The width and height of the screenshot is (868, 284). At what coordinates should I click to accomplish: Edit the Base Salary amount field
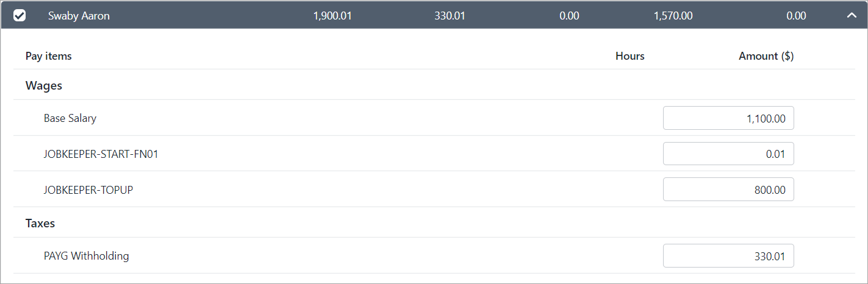[728, 119]
